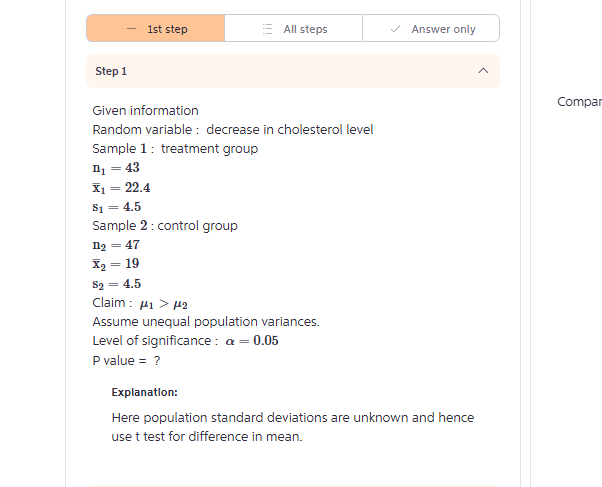This screenshot has height=487, width=602.
Task: Click the Given information line
Action: click(x=146, y=111)
